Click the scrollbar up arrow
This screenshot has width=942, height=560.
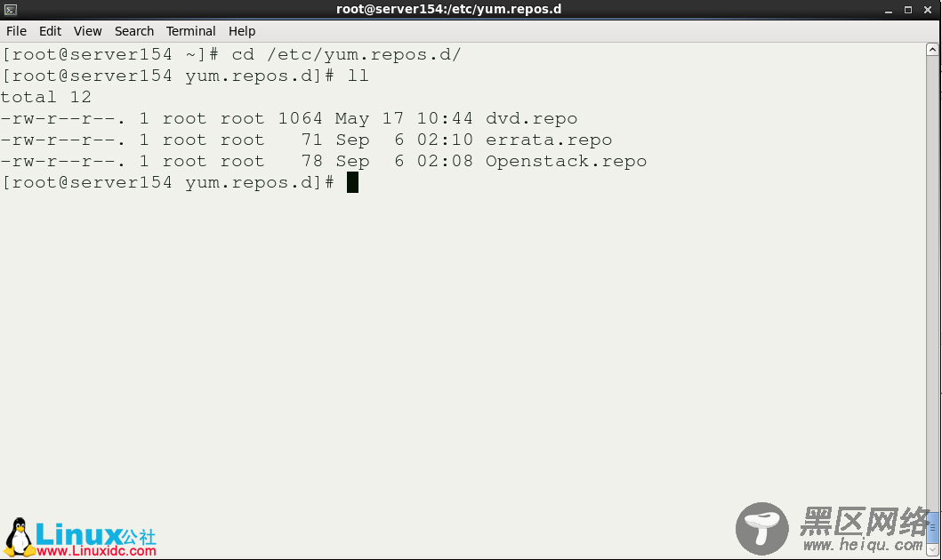click(x=932, y=50)
